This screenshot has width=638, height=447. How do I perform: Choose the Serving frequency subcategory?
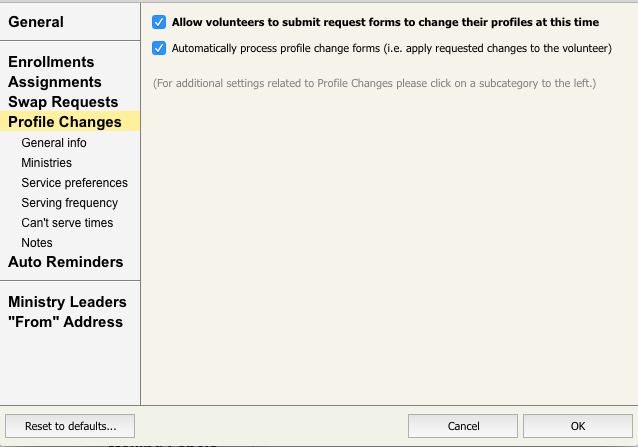(69, 203)
